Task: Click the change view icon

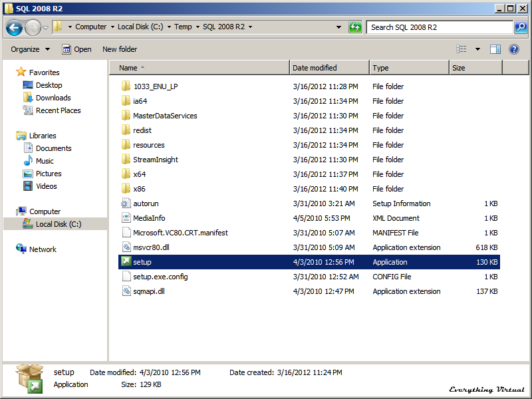Action: click(x=462, y=49)
